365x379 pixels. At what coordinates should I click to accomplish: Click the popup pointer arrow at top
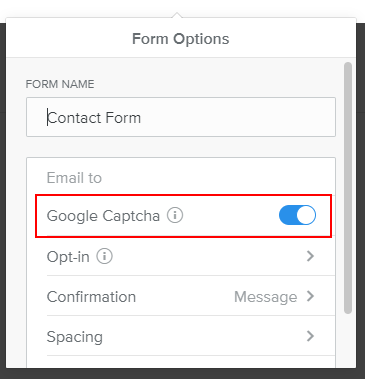click(177, 15)
